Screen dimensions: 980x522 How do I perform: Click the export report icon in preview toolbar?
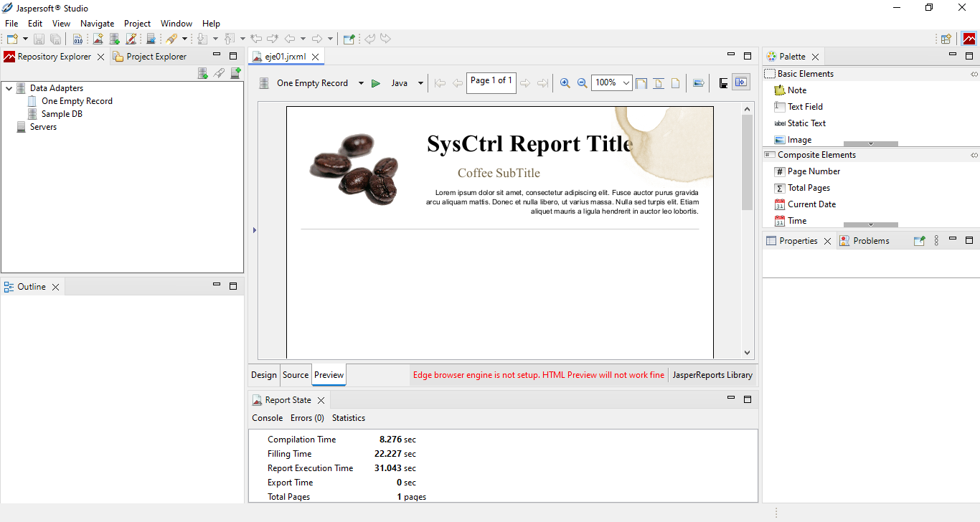(x=698, y=83)
